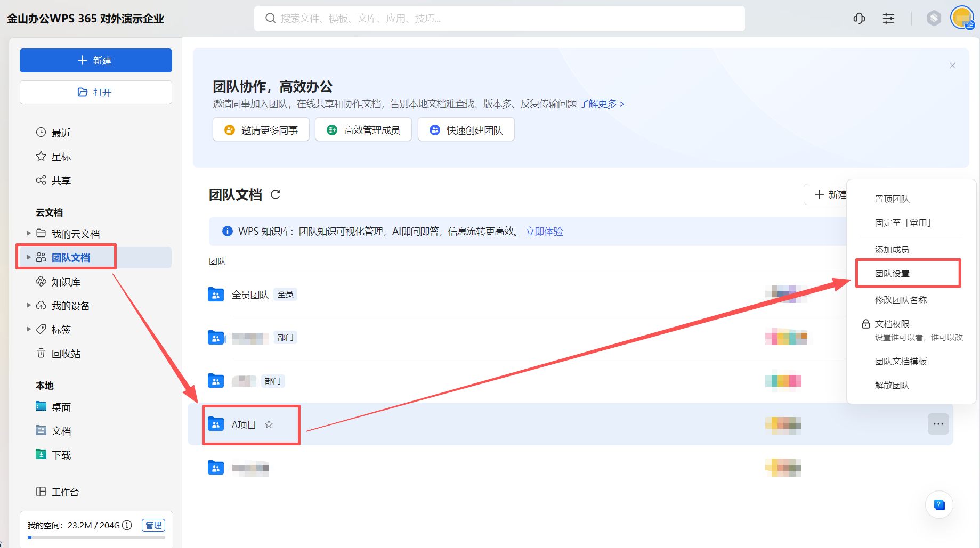
Task: Click the last blurred team's folder icon
Action: [x=216, y=468]
